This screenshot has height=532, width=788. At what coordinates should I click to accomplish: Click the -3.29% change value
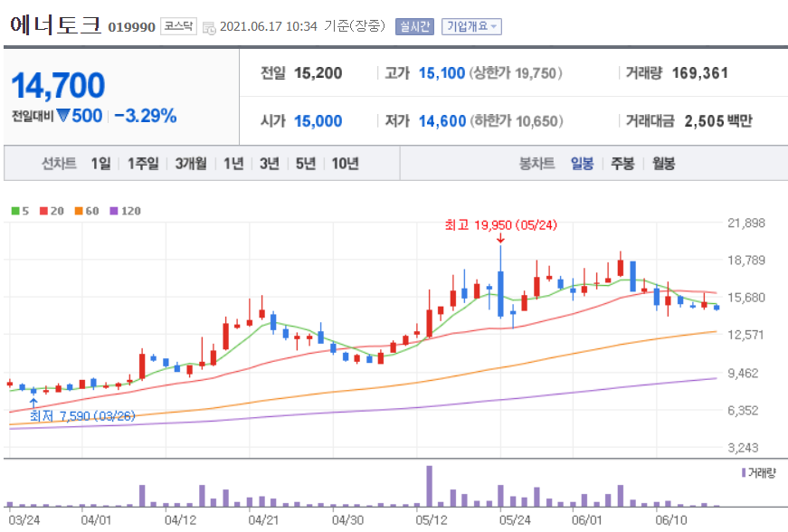coord(146,116)
